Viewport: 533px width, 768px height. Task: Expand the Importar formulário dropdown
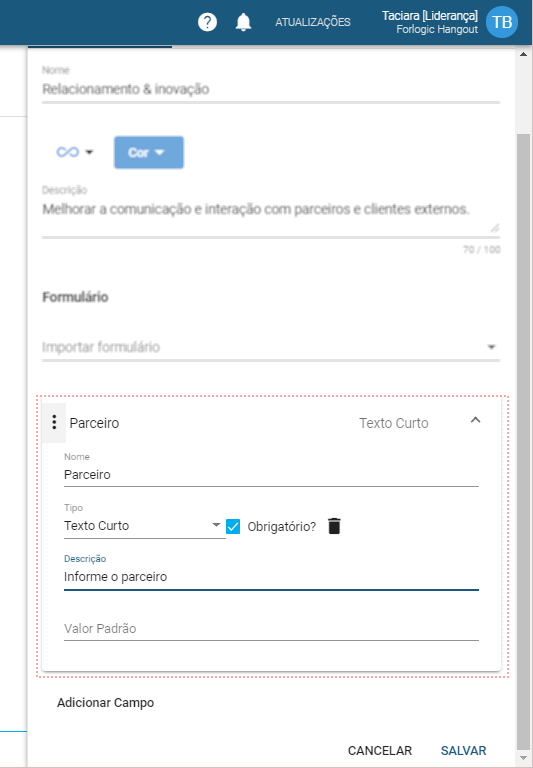click(270, 347)
